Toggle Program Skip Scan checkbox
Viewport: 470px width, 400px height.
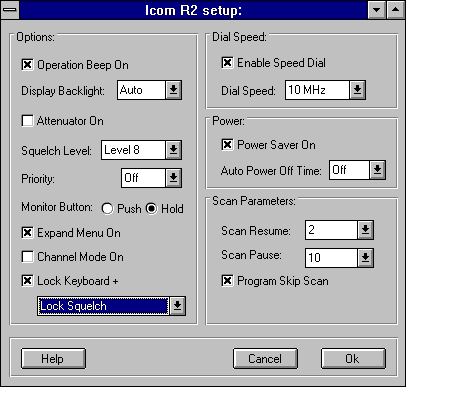coord(227,281)
